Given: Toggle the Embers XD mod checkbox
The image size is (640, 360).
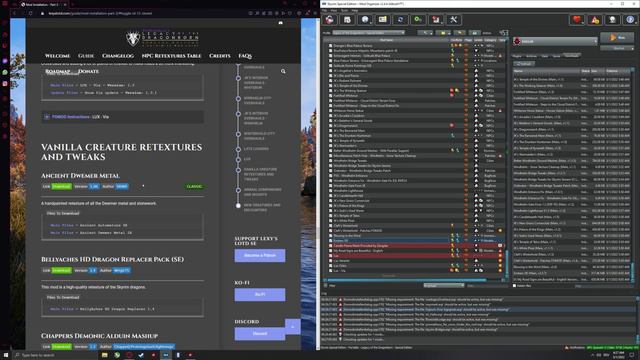Looking at the screenshot, I should 331,241.
